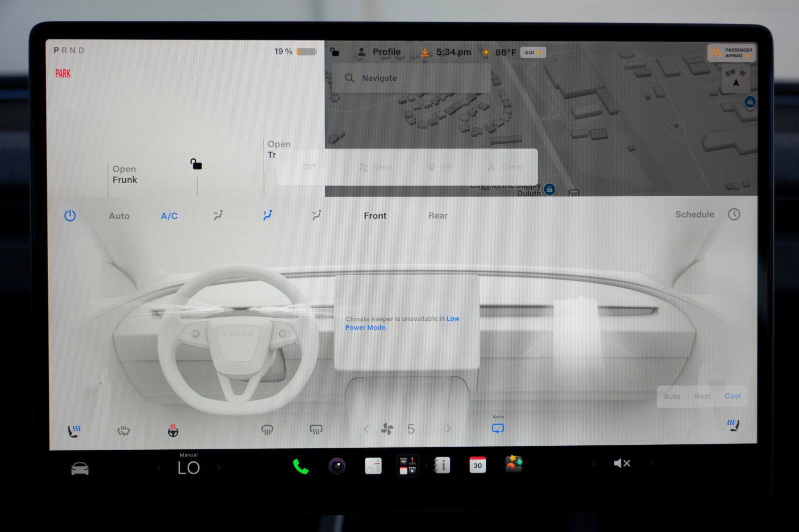Tap the compass orientation button on map

tap(736, 79)
